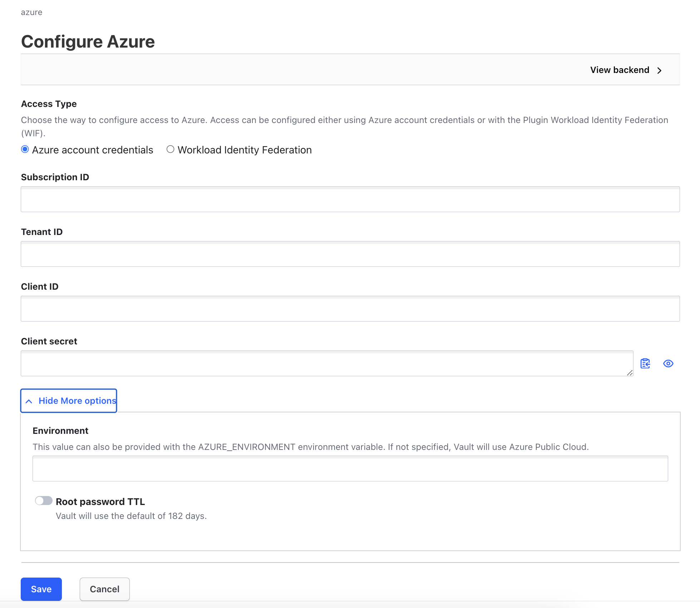Click the Client ID input field
Screen dimensions: 700x608
[350, 309]
